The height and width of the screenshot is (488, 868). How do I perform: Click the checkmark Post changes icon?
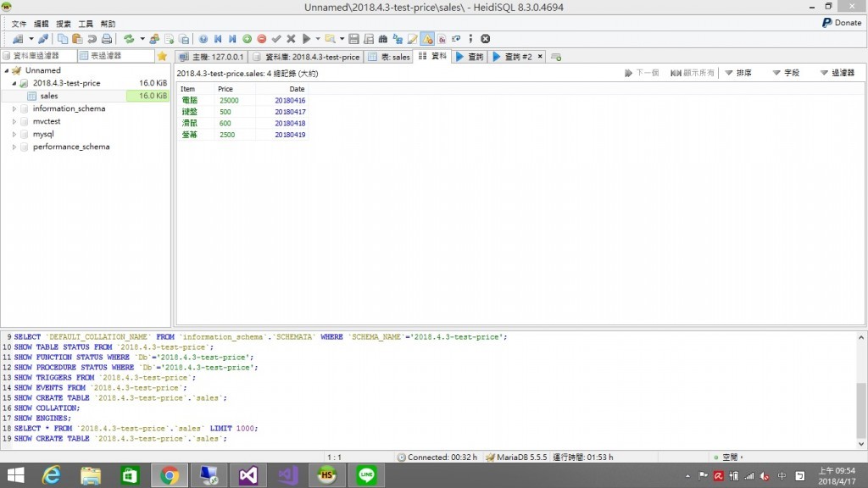coord(276,39)
